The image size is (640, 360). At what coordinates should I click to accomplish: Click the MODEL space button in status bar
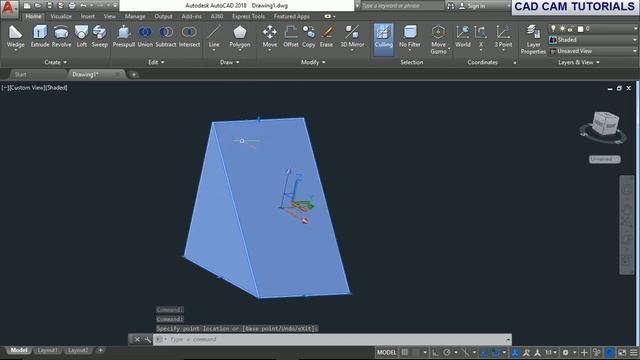tap(386, 352)
